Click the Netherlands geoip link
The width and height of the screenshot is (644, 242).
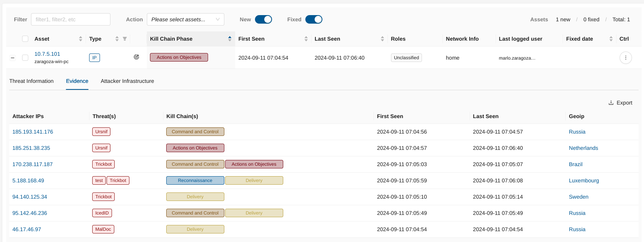tap(583, 148)
